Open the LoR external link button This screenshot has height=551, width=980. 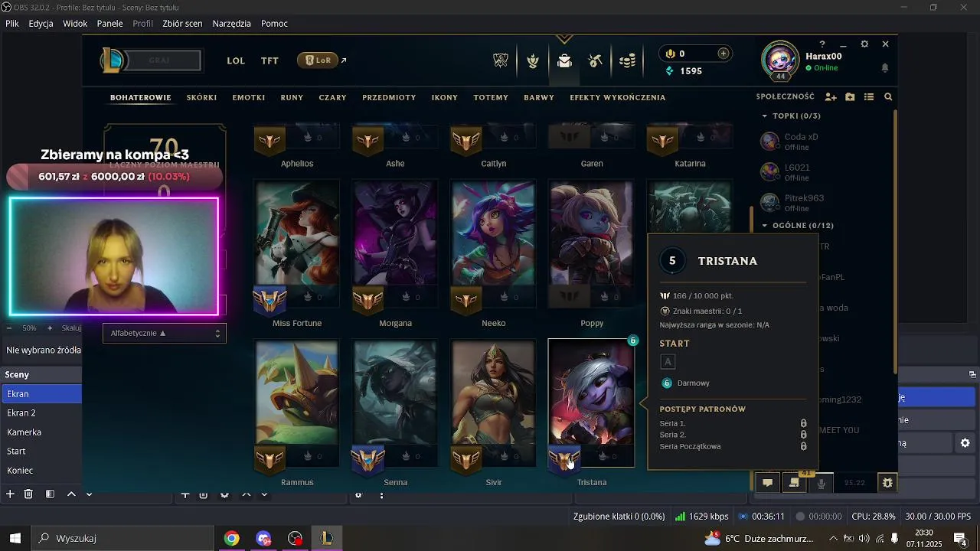coord(322,60)
